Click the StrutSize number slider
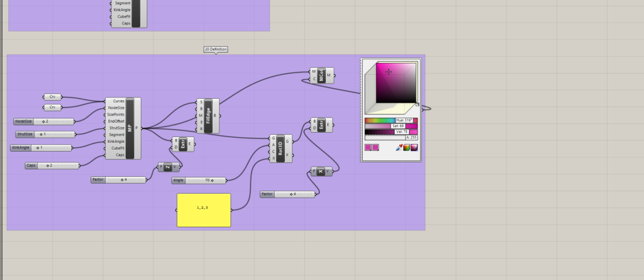Screen dimensions: 644x280 click(45, 135)
